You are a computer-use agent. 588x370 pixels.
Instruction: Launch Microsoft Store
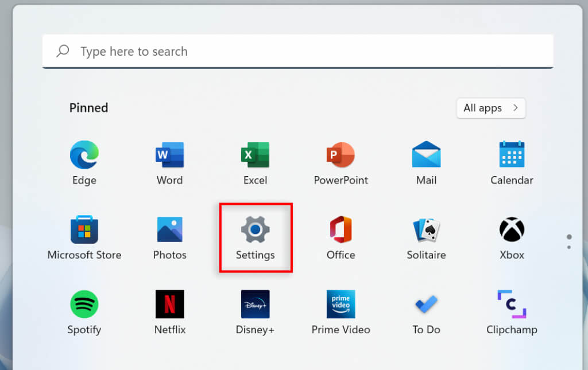click(84, 229)
